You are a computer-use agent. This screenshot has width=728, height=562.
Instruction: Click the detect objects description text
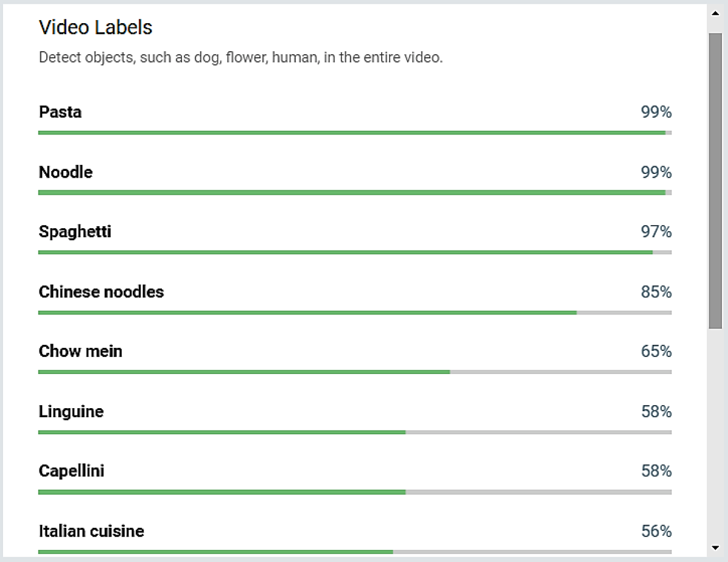(x=240, y=58)
